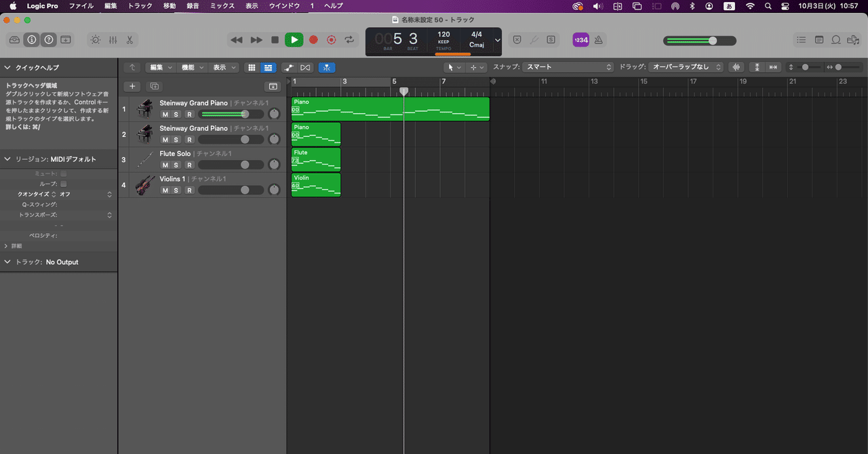
Task: Click the tempo value 120 in LCD
Action: click(x=443, y=35)
